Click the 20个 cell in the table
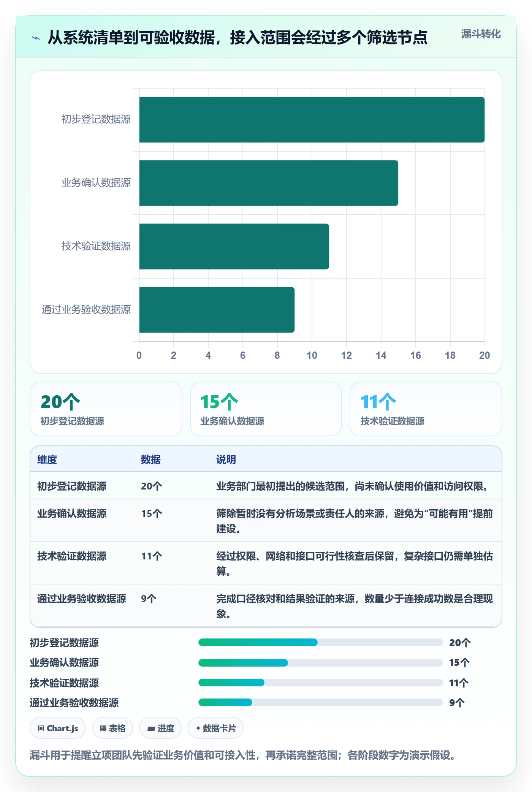The height and width of the screenshot is (792, 532). 152,486
